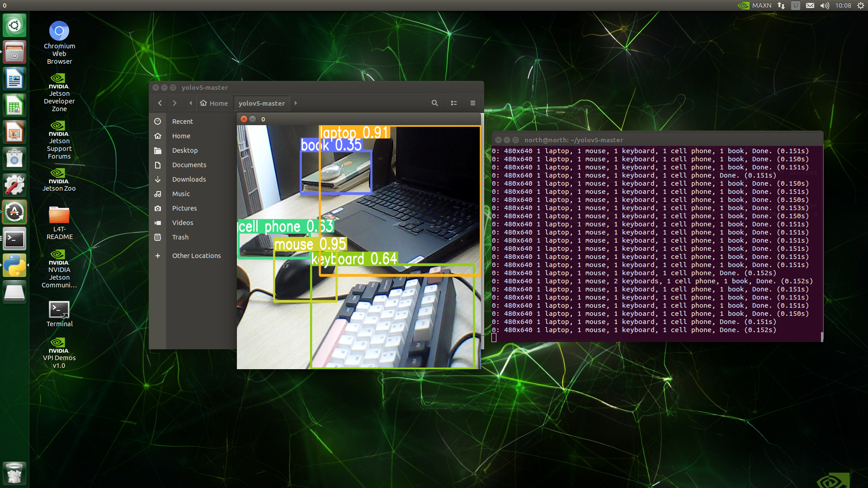
Task: Toggle the MAXN power mode indicator
Action: [x=755, y=5]
